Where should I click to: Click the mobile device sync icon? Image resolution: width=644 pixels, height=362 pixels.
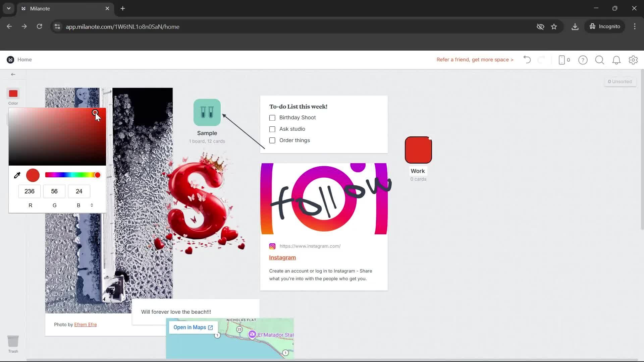562,60
